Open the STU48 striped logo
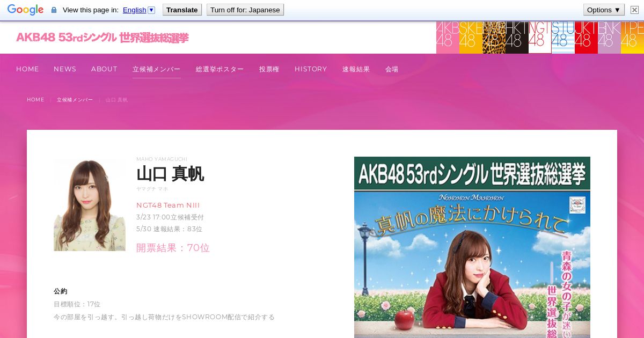 (x=563, y=38)
